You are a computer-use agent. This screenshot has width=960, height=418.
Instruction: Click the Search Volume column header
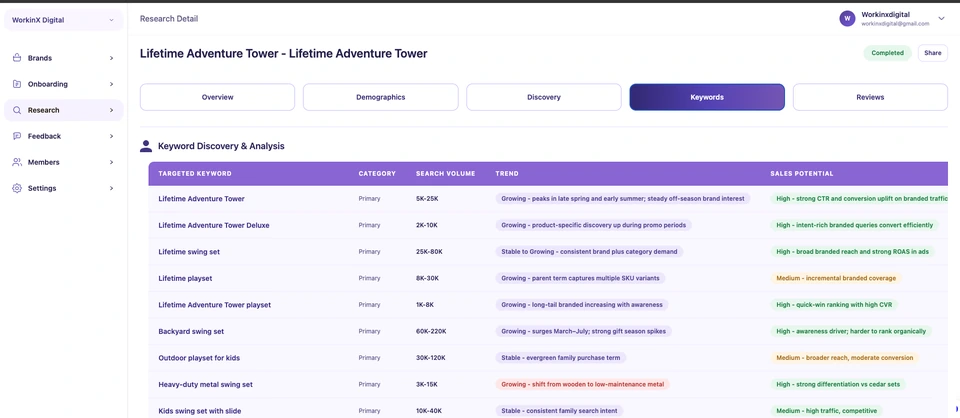coord(445,174)
